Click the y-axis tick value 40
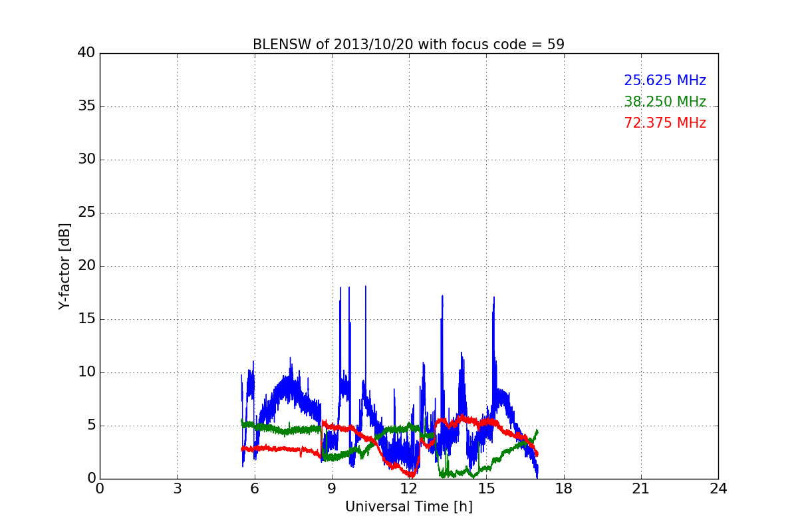This screenshot has width=798, height=532. [86, 53]
